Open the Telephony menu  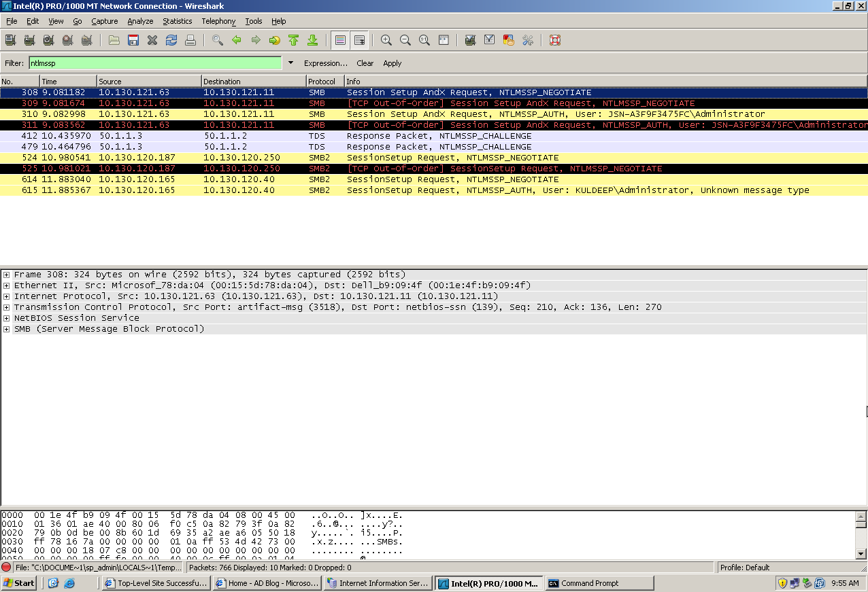[218, 21]
